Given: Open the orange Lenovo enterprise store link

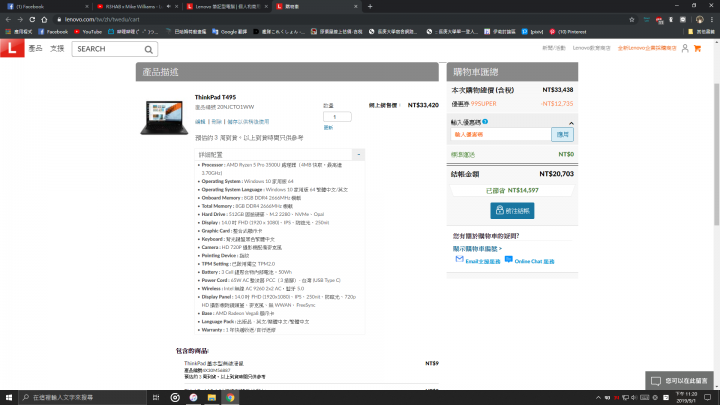Looking at the screenshot, I should click(647, 48).
